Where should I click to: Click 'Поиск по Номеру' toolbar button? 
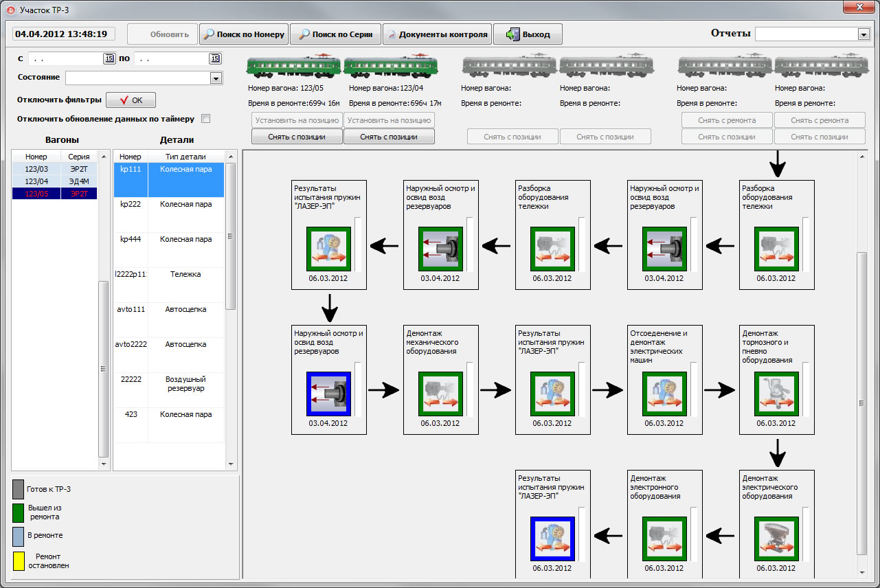[x=244, y=34]
